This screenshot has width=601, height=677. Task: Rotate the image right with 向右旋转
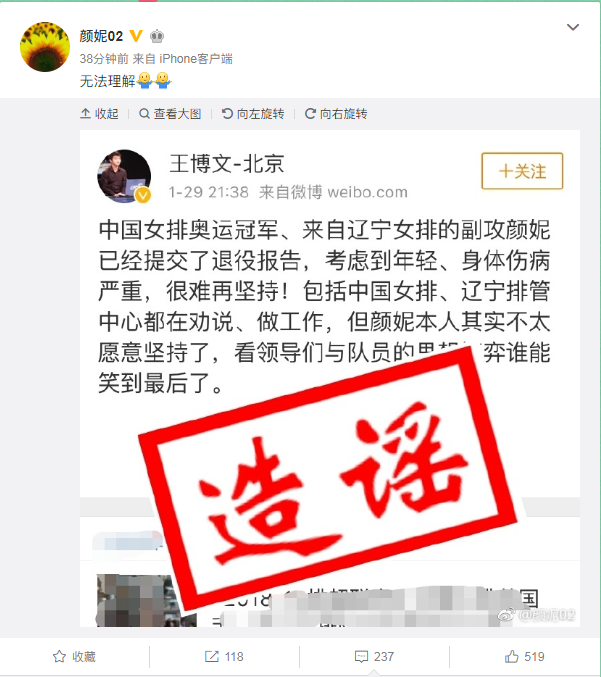coord(336,114)
